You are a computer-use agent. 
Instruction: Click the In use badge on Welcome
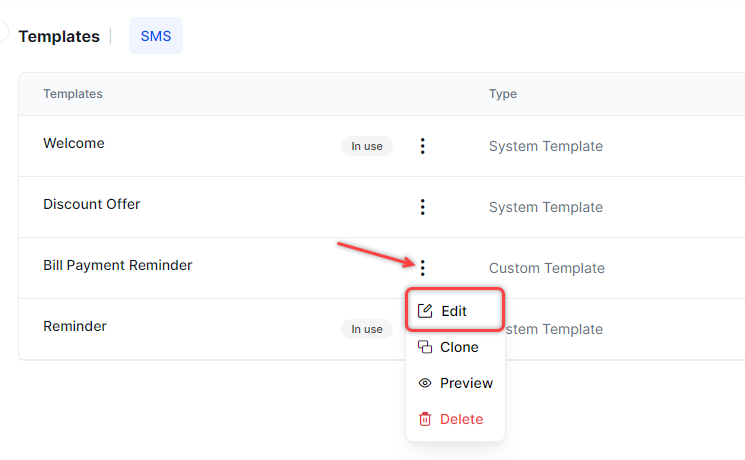[x=367, y=146]
